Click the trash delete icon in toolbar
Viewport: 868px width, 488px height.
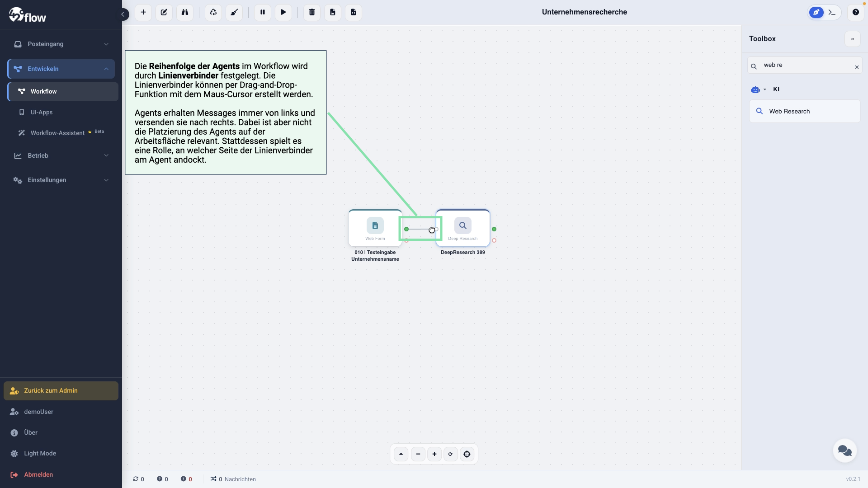(x=312, y=12)
